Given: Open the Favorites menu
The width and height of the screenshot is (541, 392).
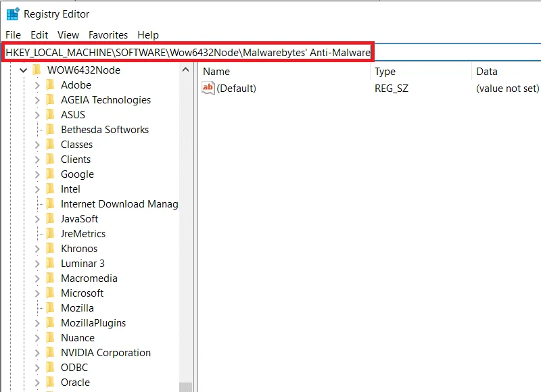Looking at the screenshot, I should [108, 35].
